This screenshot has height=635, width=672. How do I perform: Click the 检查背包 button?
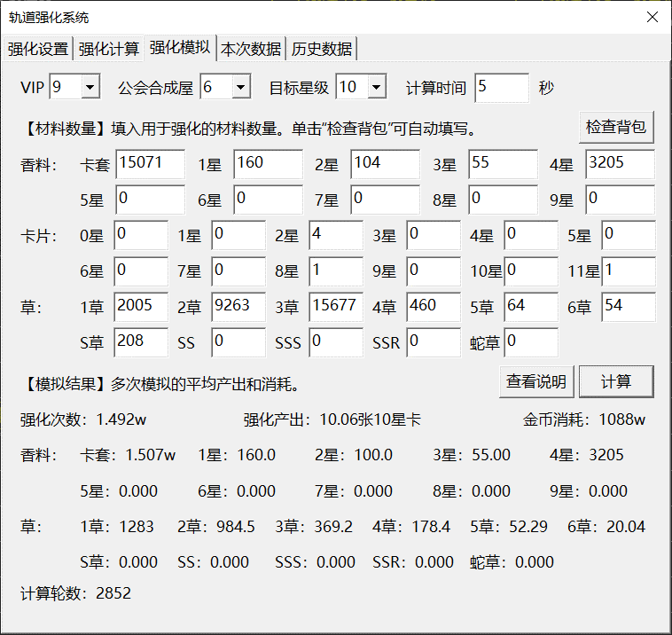(x=616, y=128)
